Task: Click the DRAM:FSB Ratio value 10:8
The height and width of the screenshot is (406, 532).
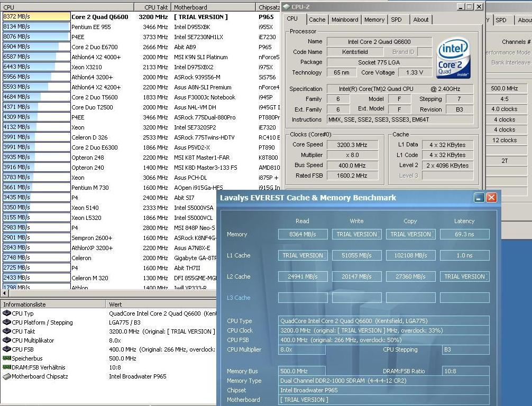Action: click(x=465, y=371)
